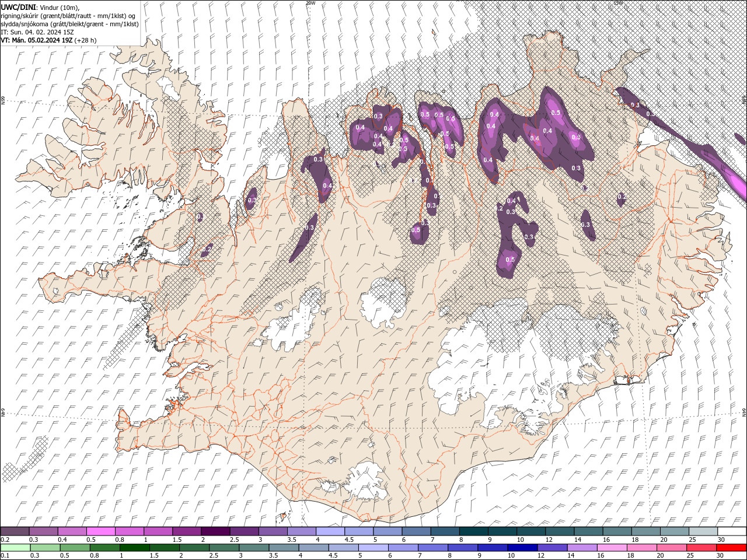Pick the pale green 0.1 rain legend swatch

tap(15, 548)
